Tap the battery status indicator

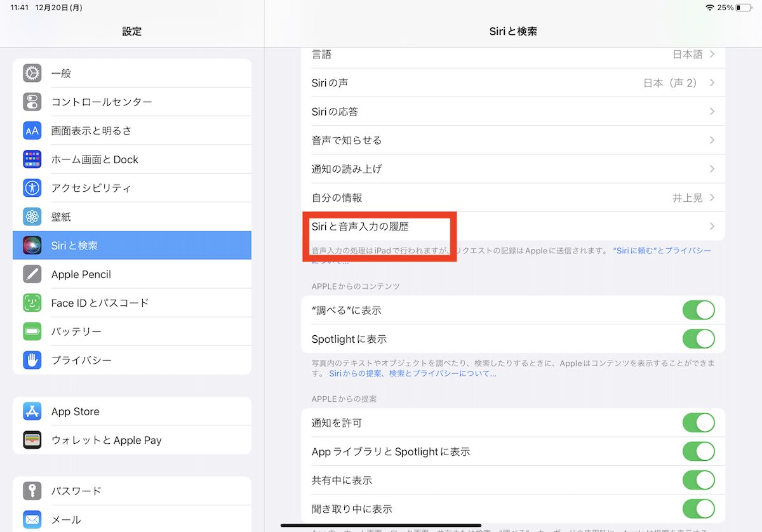742,8
